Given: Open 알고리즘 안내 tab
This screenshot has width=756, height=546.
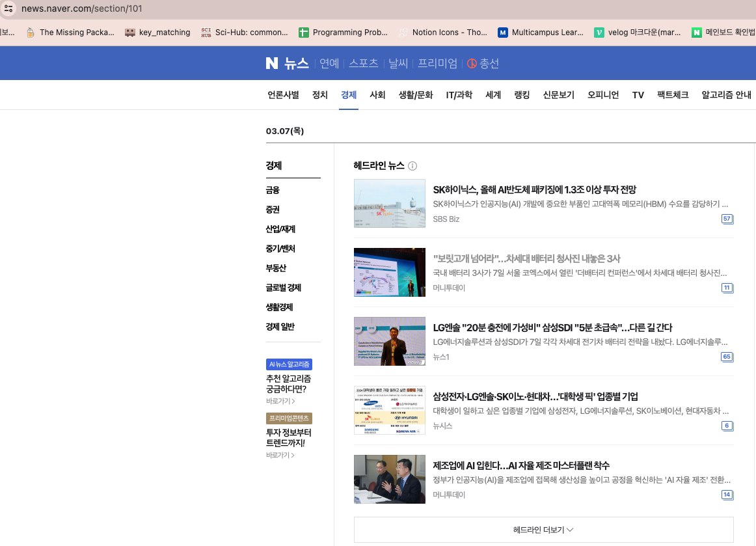Looking at the screenshot, I should (727, 95).
